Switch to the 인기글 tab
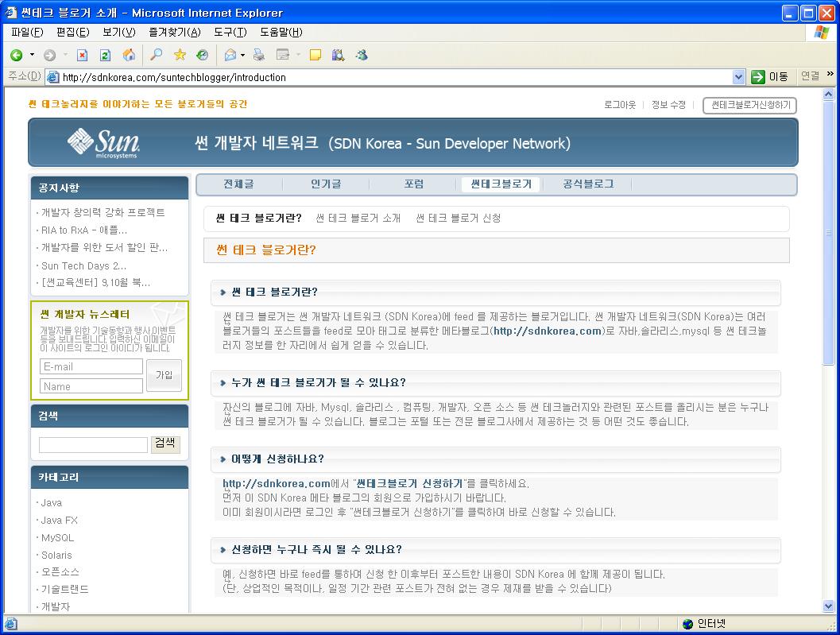This screenshot has height=635, width=840. pos(326,184)
